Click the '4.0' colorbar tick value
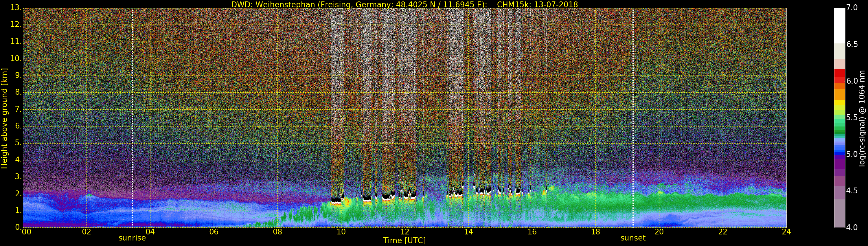Image resolution: width=868 pixels, height=246 pixels. click(x=852, y=227)
